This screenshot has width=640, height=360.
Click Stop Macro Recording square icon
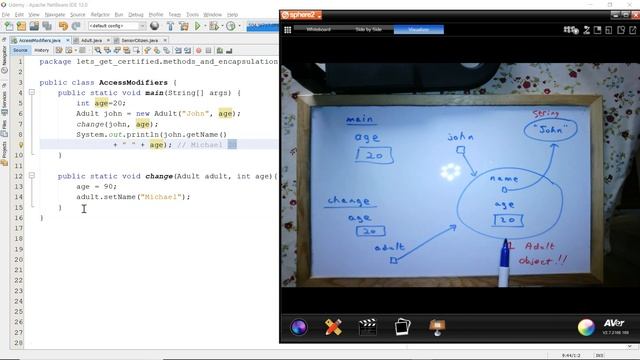pos(209,51)
